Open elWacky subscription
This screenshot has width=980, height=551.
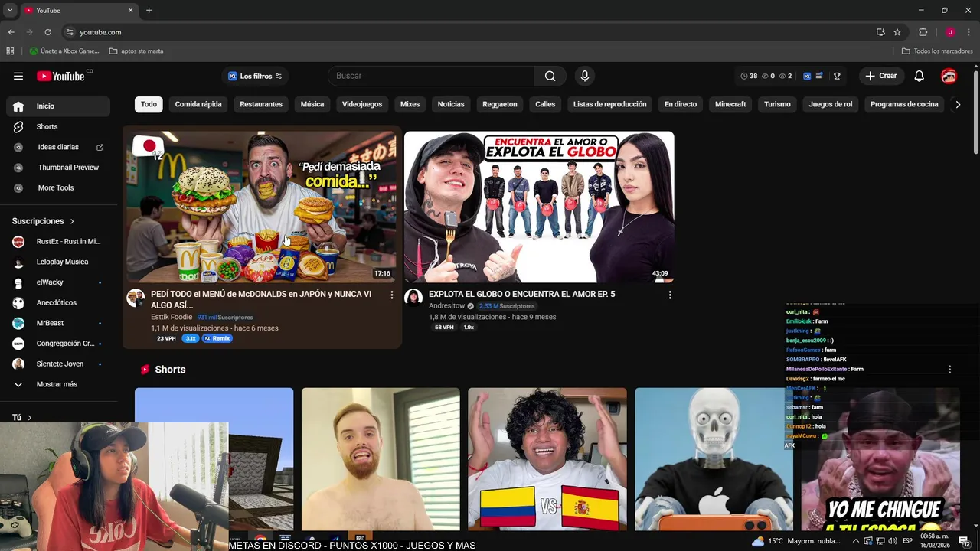[x=57, y=282]
